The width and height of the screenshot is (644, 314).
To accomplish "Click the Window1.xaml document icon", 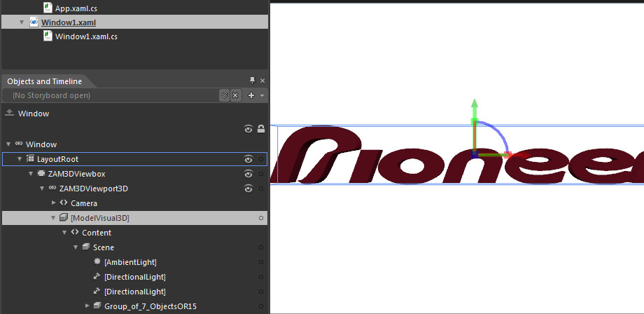I will [34, 22].
